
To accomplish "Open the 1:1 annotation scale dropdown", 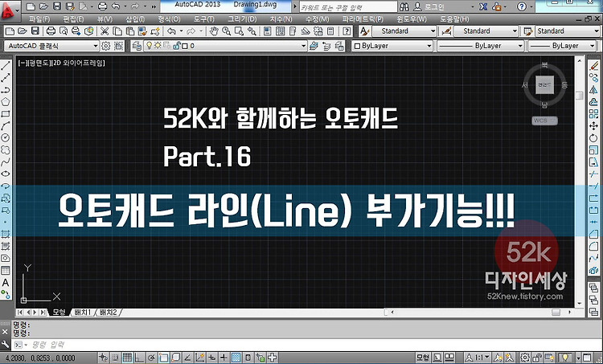I will click(482, 358).
